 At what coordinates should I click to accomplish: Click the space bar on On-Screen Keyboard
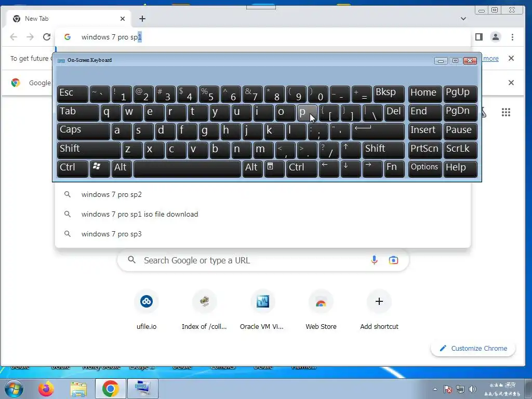click(187, 169)
